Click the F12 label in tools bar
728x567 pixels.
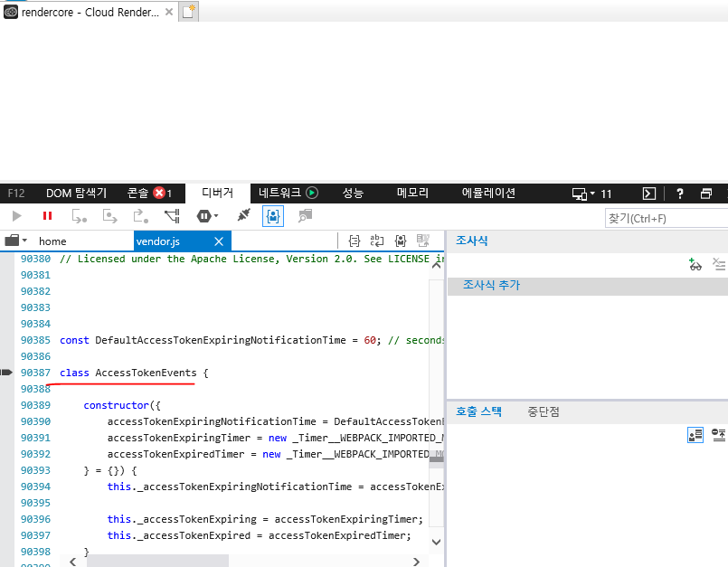[16, 194]
